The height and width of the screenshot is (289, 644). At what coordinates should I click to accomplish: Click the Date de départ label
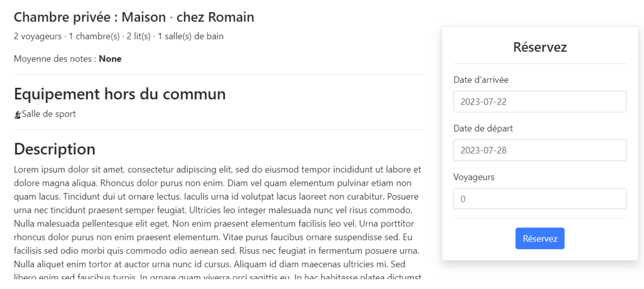coord(483,128)
